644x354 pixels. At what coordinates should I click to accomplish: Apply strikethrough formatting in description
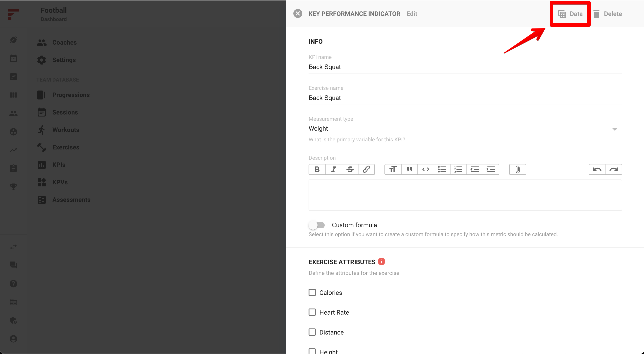(350, 169)
